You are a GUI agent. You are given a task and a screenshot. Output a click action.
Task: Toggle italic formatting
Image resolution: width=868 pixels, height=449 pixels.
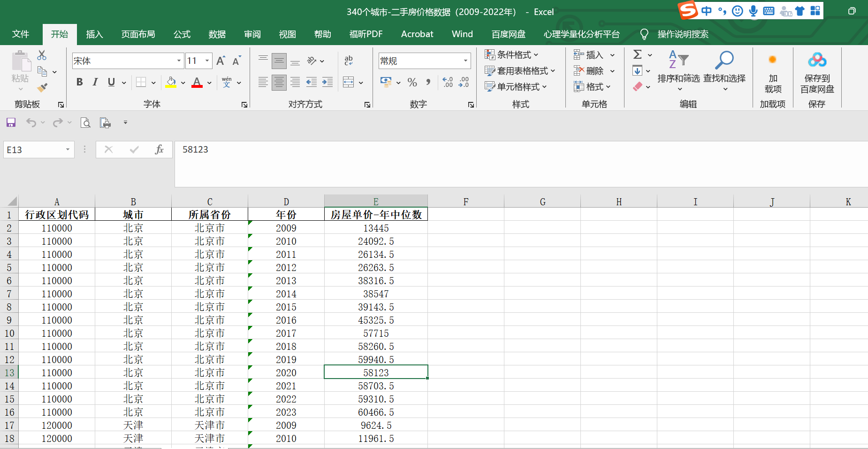[95, 82]
